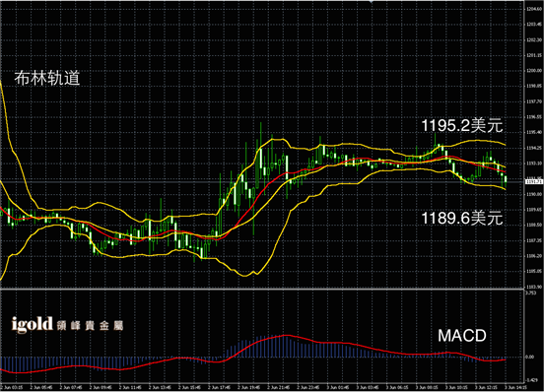Click the divider between price chart and MACD
The width and height of the screenshot is (544, 392).
click(262, 289)
